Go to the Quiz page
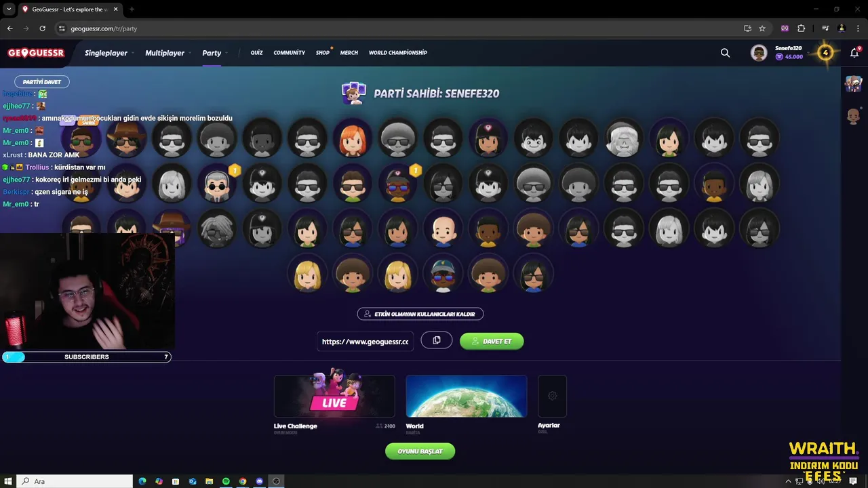This screenshot has height=488, width=868. point(256,53)
